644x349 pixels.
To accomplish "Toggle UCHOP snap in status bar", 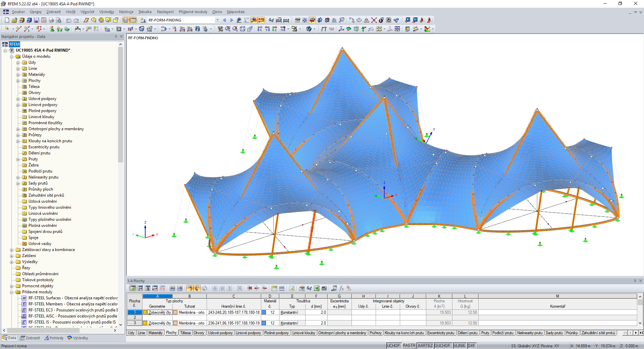I will click(x=393, y=346).
